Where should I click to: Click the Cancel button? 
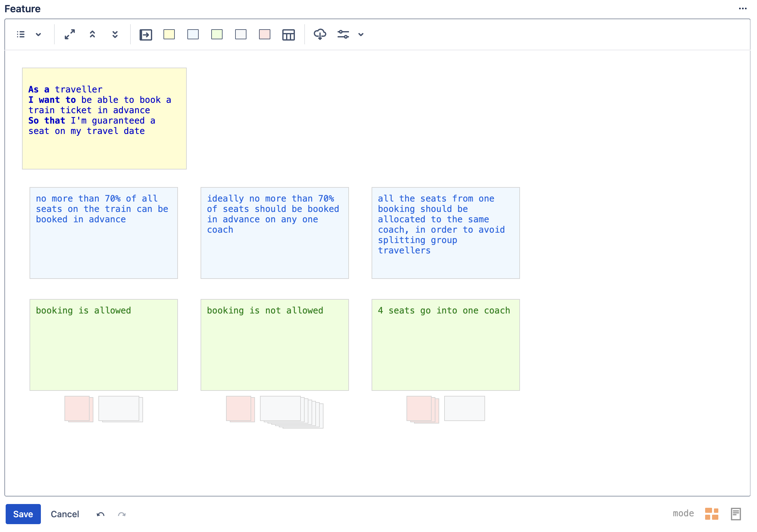[x=65, y=514]
